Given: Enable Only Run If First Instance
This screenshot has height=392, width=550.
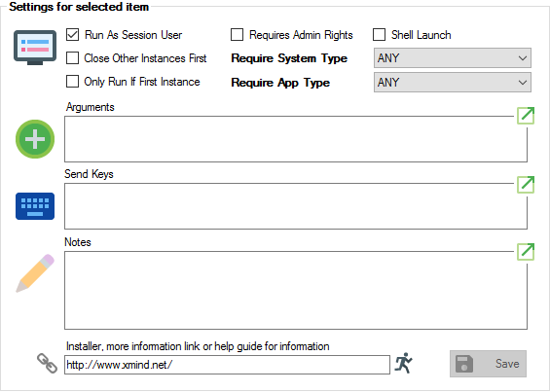Looking at the screenshot, I should 73,82.
